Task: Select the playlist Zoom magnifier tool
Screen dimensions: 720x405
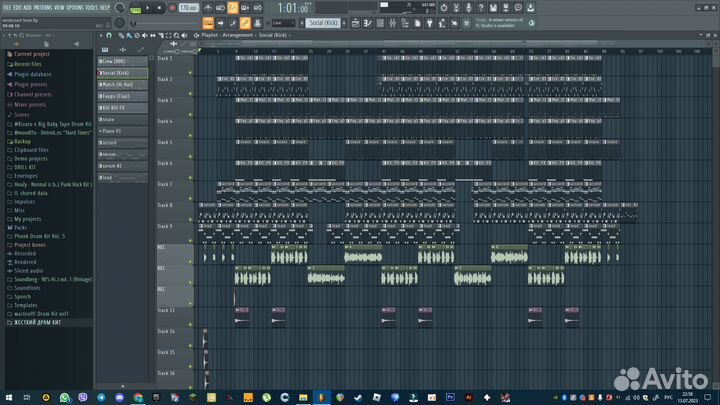Action: (176, 35)
